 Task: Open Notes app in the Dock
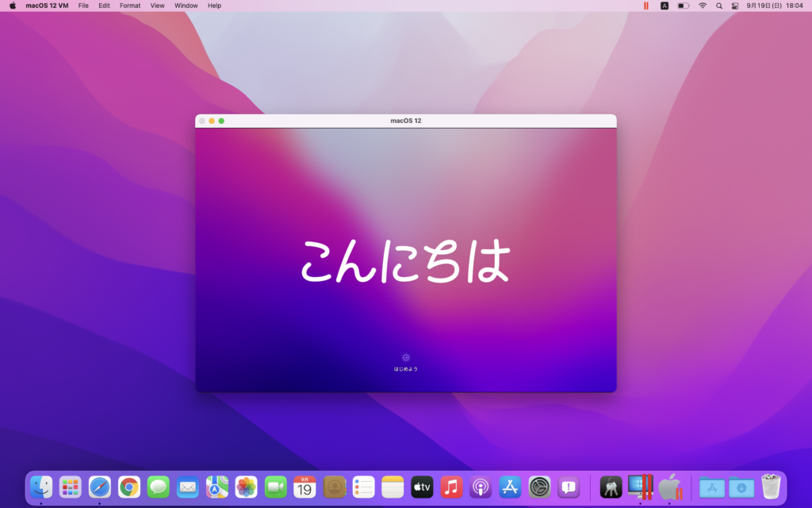tap(393, 487)
